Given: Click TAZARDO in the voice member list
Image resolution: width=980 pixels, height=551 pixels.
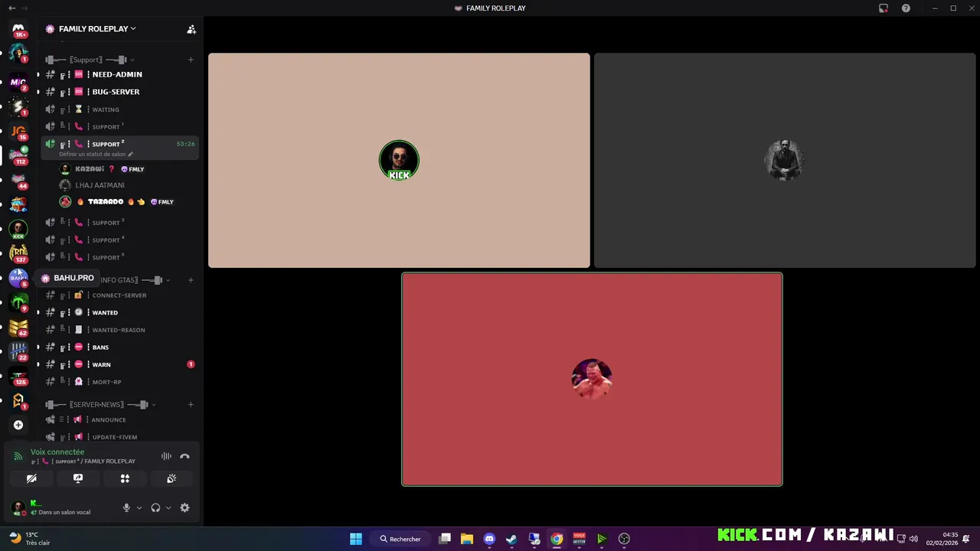Looking at the screenshot, I should pyautogui.click(x=127, y=202).
